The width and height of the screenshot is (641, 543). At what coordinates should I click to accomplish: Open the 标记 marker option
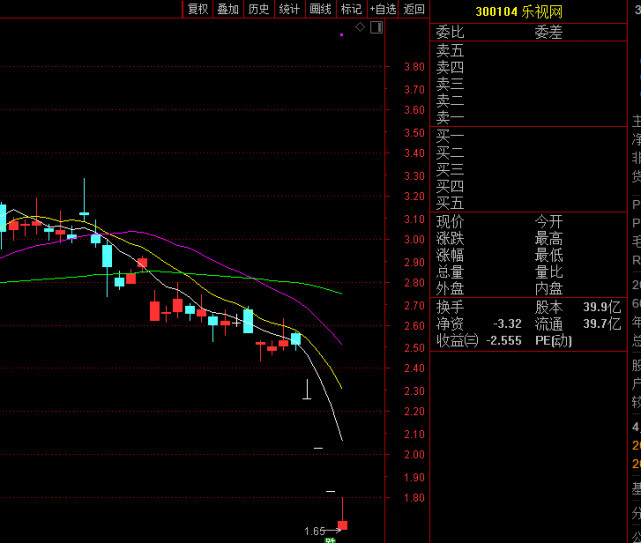[x=351, y=9]
